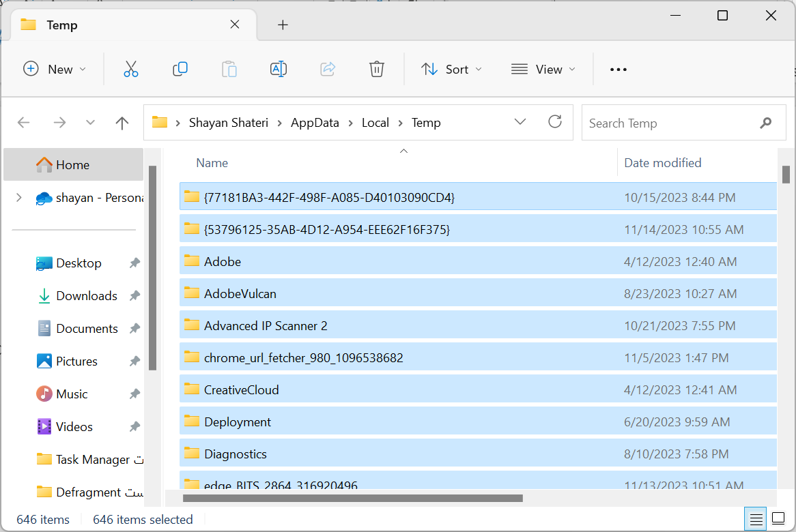Screen dimensions: 796x532
Task: Sort by Date modified column header
Action: coord(662,163)
